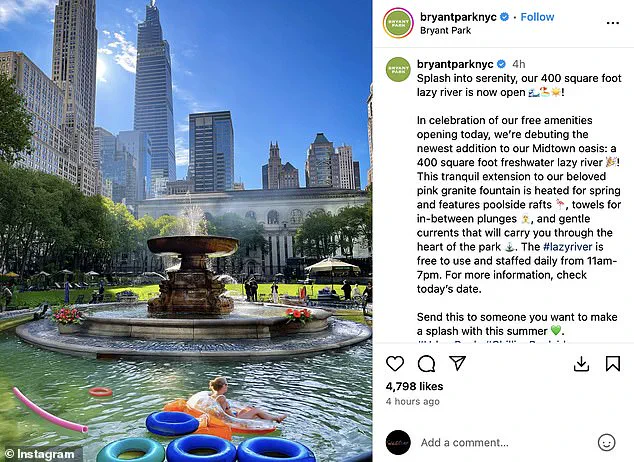Save post with bookmark icon

(x=613, y=363)
